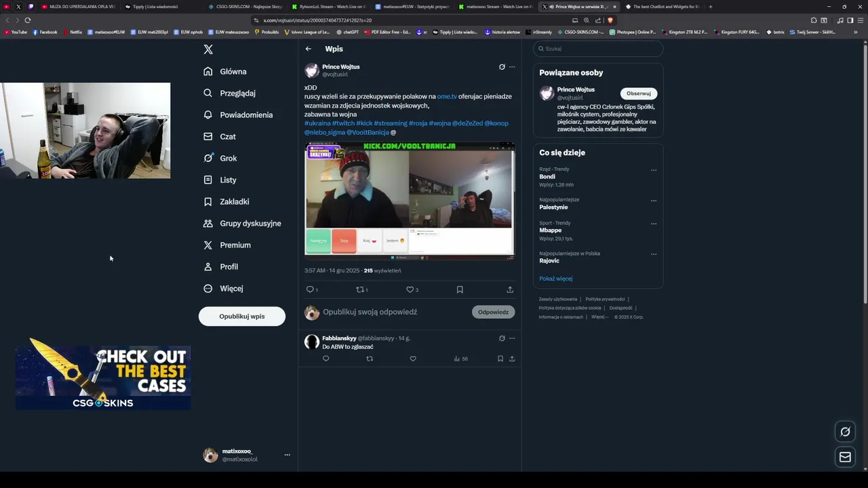
Task: Open the X logo home icon
Action: pos(208,49)
